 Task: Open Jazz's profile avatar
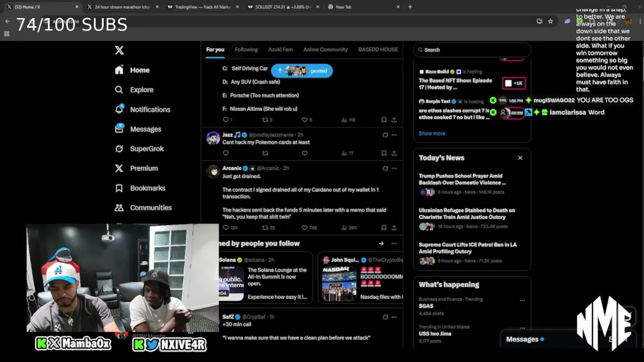pos(213,138)
